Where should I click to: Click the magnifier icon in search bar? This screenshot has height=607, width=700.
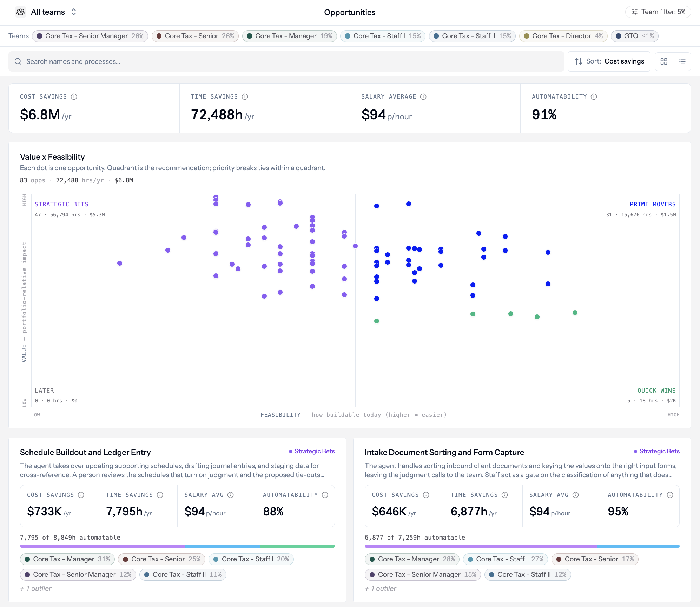(x=18, y=61)
